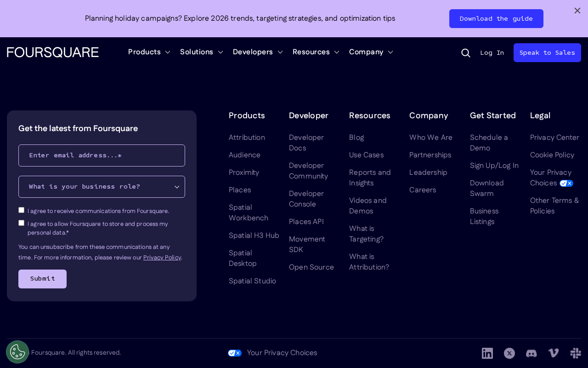
Task: Go to the Blog link
Action: coord(356,138)
